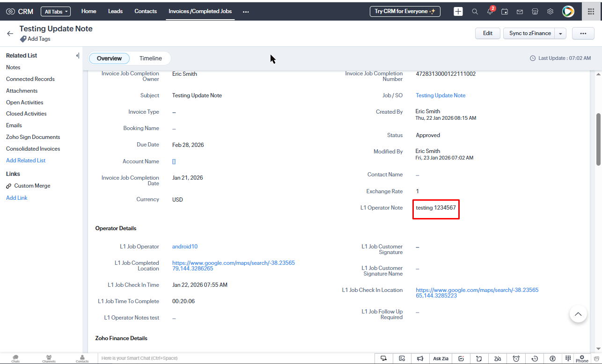Switch to the Timeline view
602x364 pixels.
(x=151, y=58)
